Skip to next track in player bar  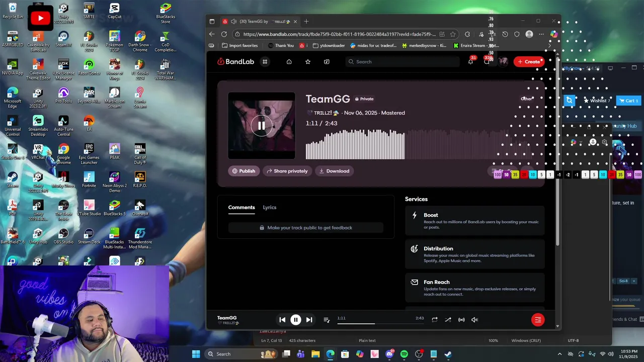coord(309,320)
